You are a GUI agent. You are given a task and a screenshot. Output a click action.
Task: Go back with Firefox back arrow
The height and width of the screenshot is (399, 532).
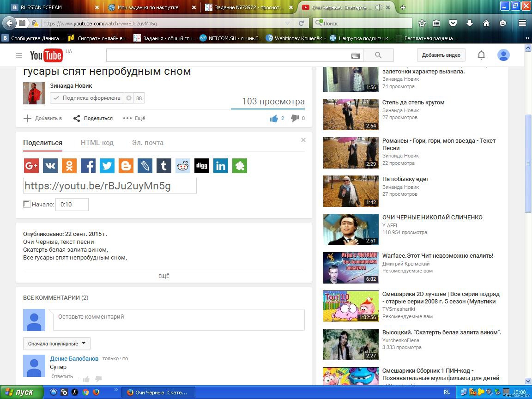10,23
